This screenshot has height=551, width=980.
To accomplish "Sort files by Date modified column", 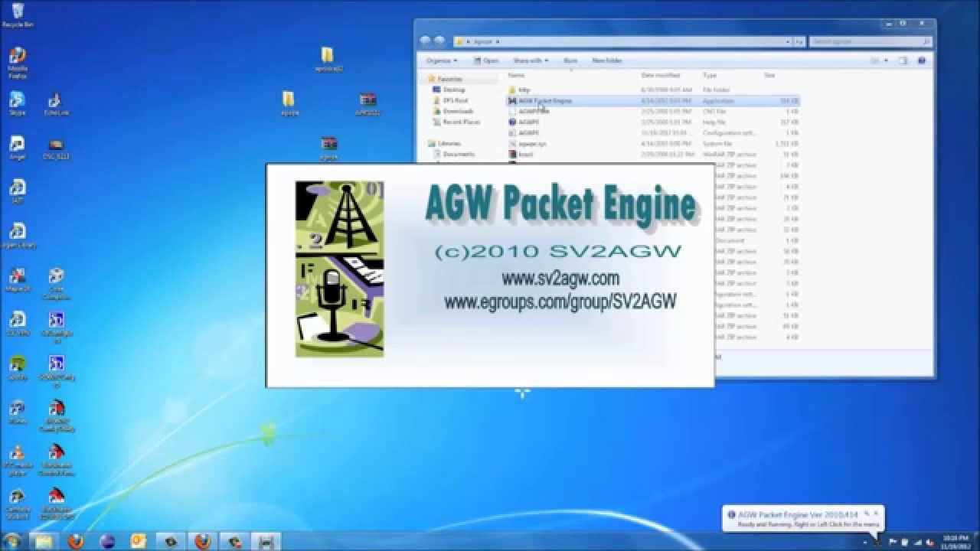I will 661,75.
